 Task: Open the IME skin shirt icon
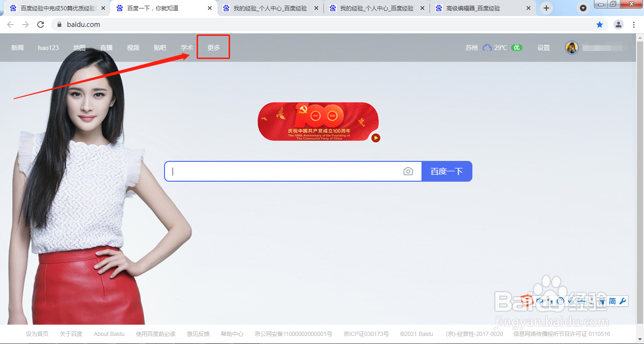coord(603,301)
